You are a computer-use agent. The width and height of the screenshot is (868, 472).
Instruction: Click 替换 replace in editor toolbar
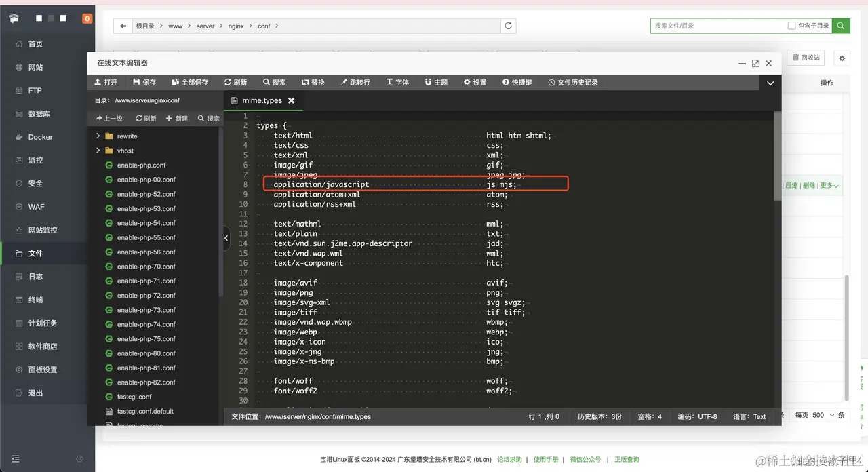click(313, 82)
